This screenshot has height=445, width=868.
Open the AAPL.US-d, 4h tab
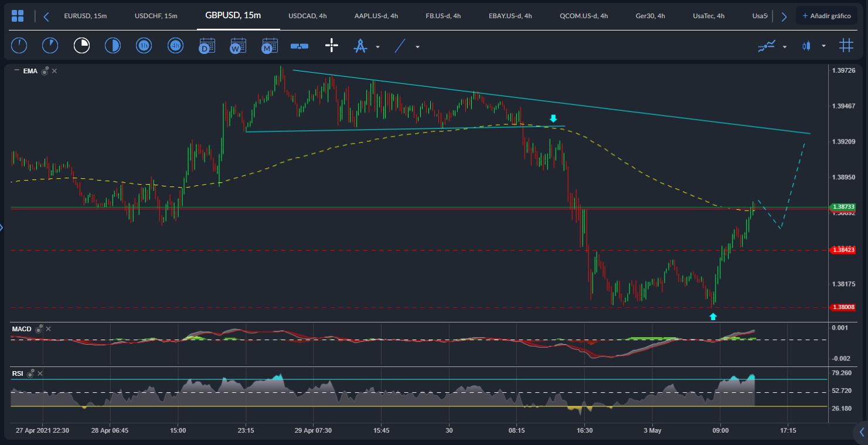(376, 16)
